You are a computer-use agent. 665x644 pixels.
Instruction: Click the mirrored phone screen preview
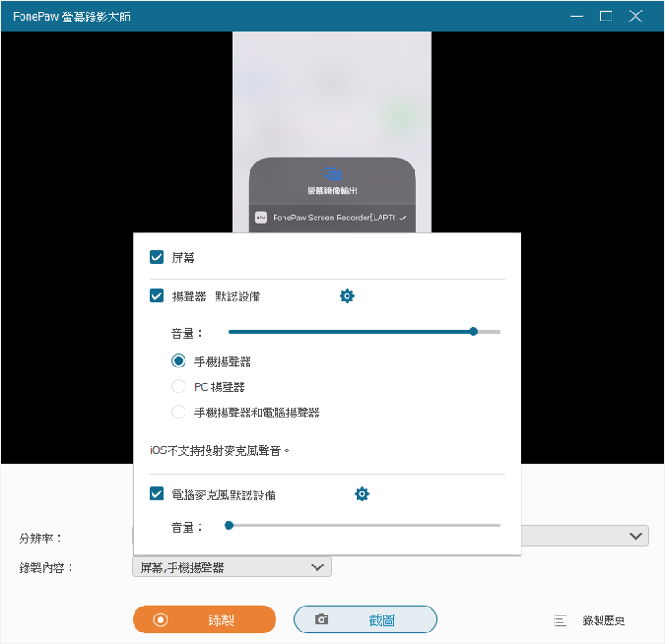332,132
